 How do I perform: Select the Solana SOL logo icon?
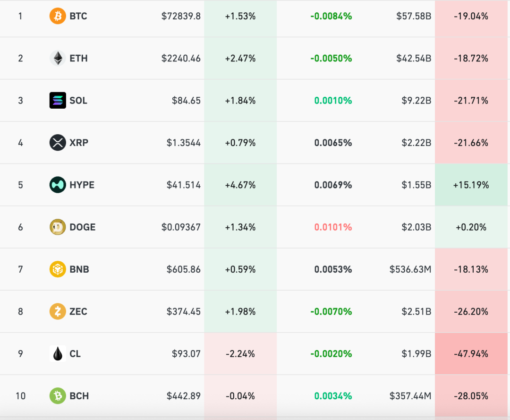58,100
